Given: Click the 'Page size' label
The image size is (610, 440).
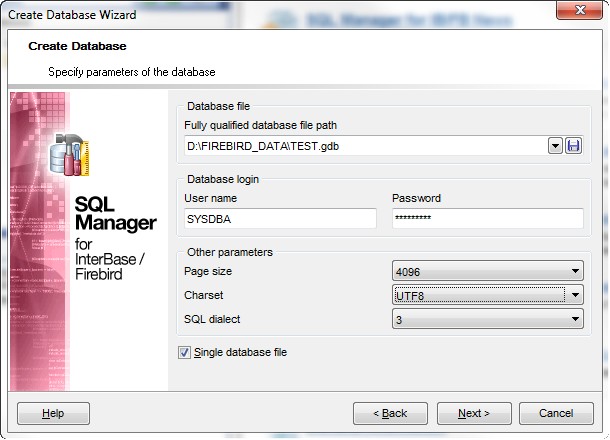Looking at the screenshot, I should [x=208, y=271].
